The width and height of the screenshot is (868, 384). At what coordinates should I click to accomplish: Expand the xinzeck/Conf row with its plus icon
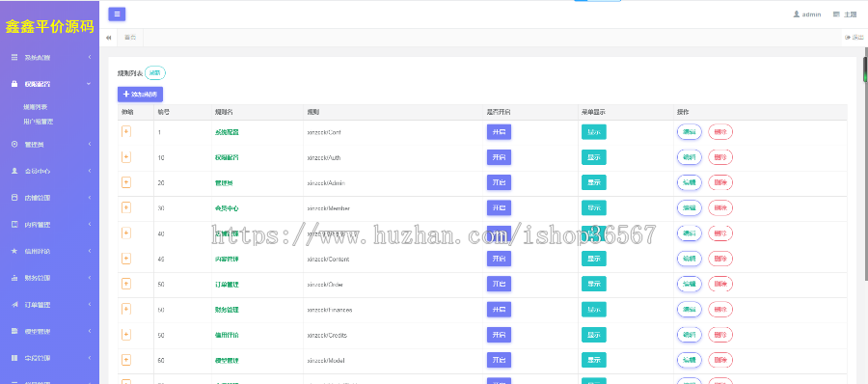tap(126, 132)
